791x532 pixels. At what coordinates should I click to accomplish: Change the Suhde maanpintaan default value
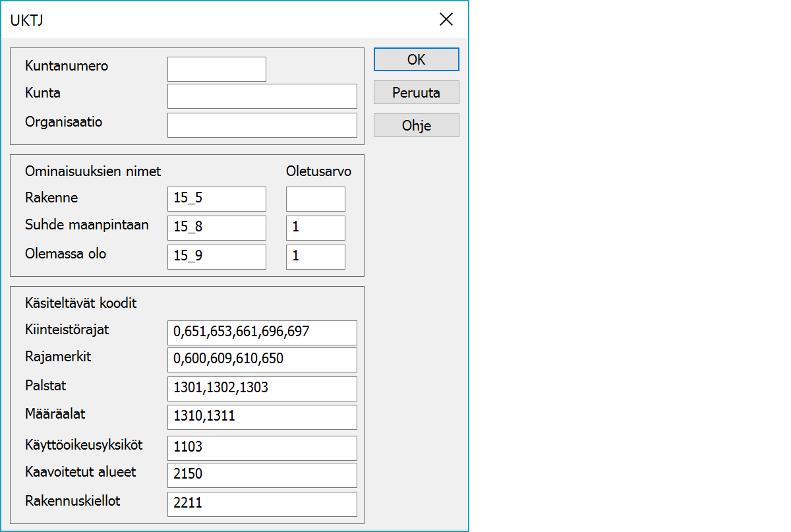coord(315,228)
